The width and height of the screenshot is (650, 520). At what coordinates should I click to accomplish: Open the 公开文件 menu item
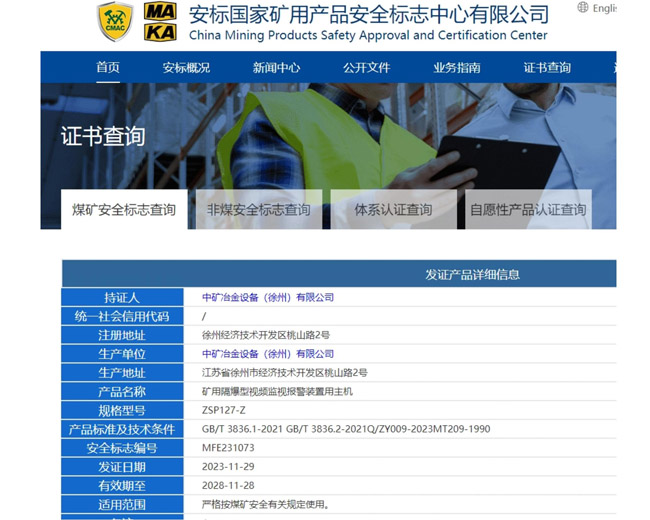pos(366,68)
